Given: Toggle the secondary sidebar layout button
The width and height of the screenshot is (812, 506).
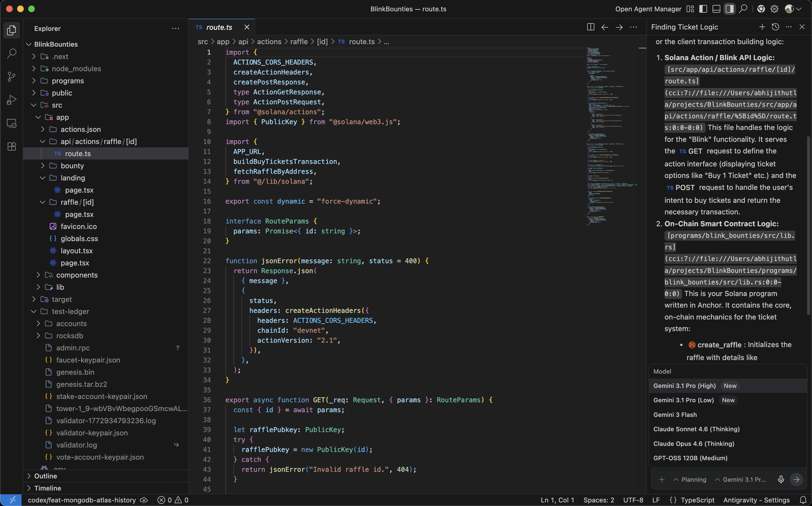Looking at the screenshot, I should click(x=729, y=9).
